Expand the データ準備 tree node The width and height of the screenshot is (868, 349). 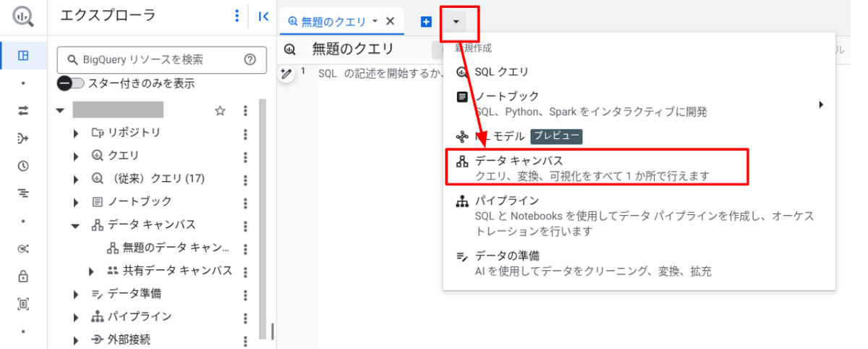click(77, 295)
